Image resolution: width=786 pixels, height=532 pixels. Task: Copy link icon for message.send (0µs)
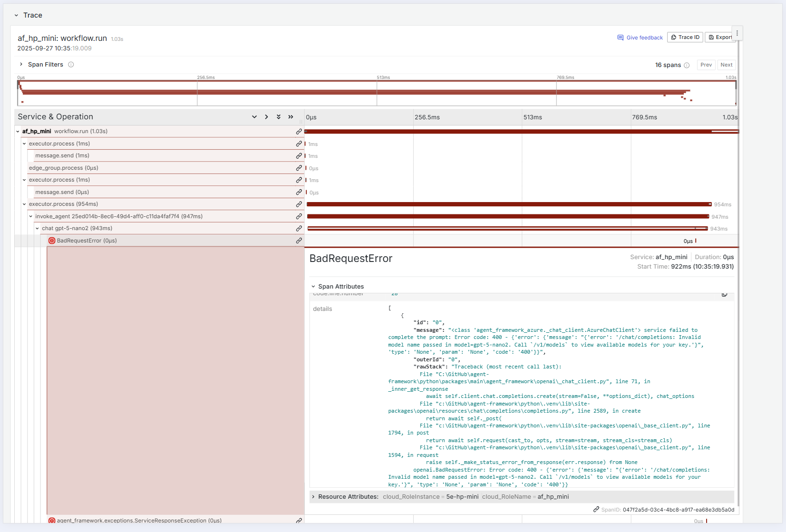point(299,192)
